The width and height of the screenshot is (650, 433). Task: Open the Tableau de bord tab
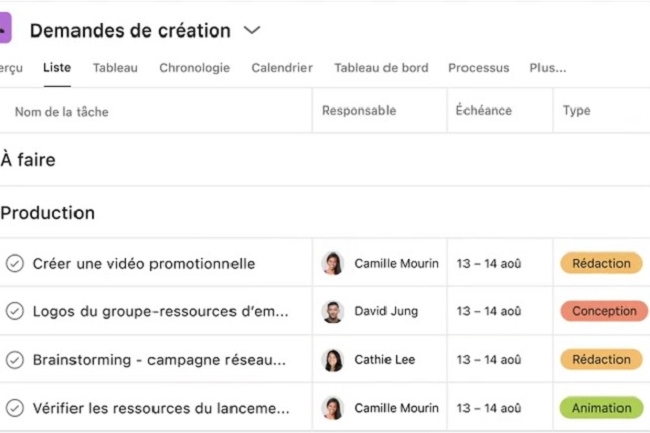coord(381,68)
